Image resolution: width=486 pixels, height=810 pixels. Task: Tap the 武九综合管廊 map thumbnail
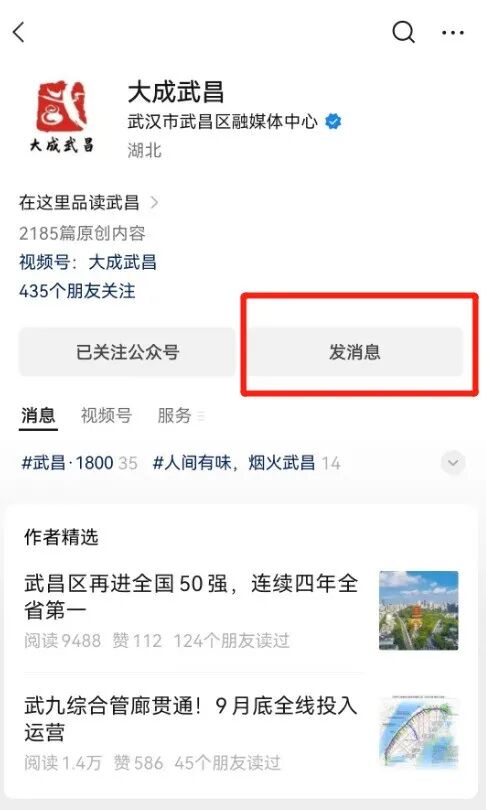coord(418,733)
